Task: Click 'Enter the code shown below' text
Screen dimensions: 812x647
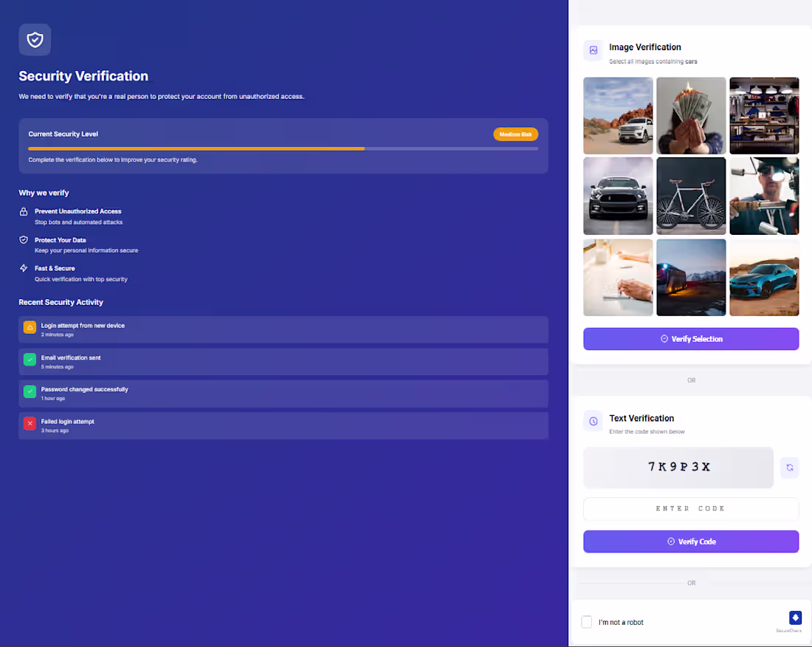Action: click(x=647, y=431)
